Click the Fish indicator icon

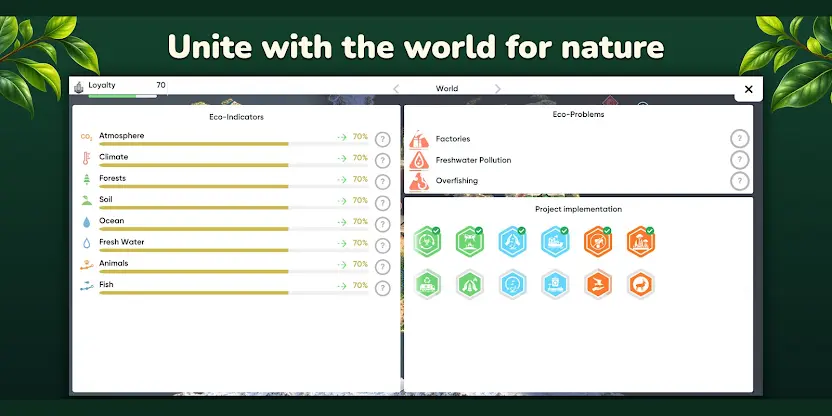(86, 286)
